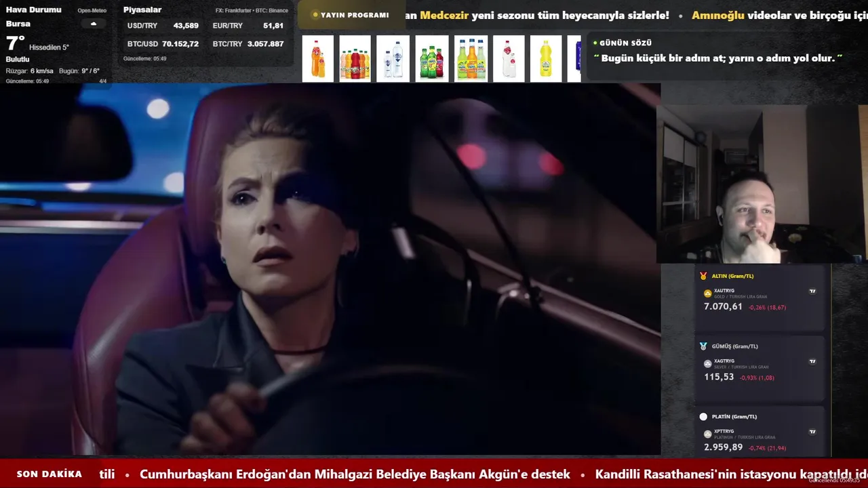Click the silver medal icon next to GÜMÜŞ
868x488 pixels.
click(703, 346)
